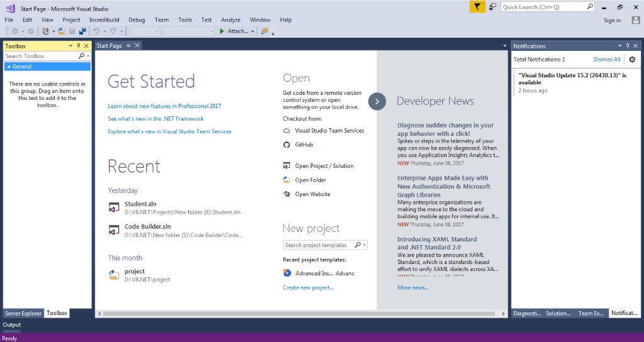Switch to the Solution Explorer tab
Viewport: 644px width, 342px height.
(x=558, y=313)
